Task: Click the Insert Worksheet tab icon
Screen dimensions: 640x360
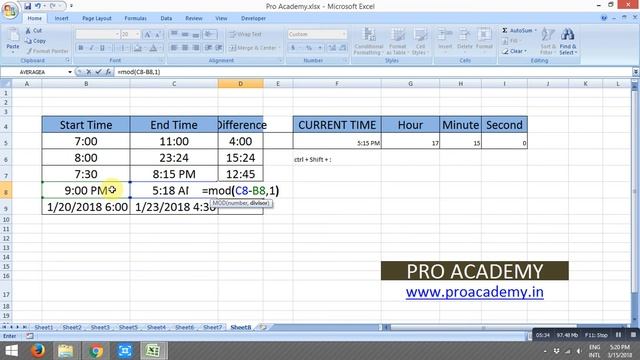Action: [x=263, y=327]
